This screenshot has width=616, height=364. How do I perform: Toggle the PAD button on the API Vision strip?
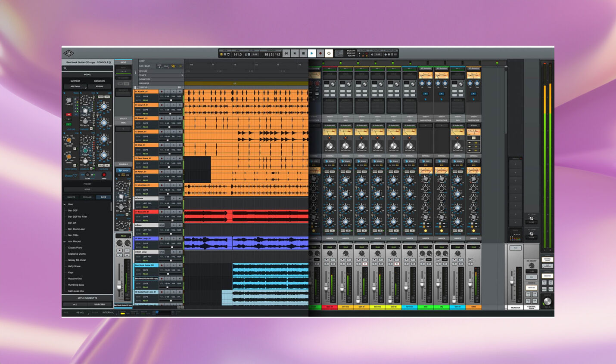pyautogui.click(x=69, y=114)
